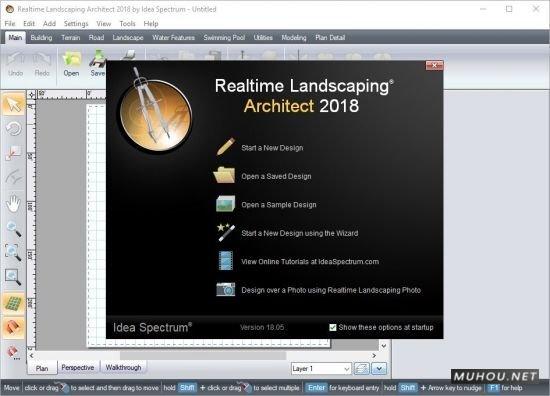Switch to the Building tab

tap(41, 38)
